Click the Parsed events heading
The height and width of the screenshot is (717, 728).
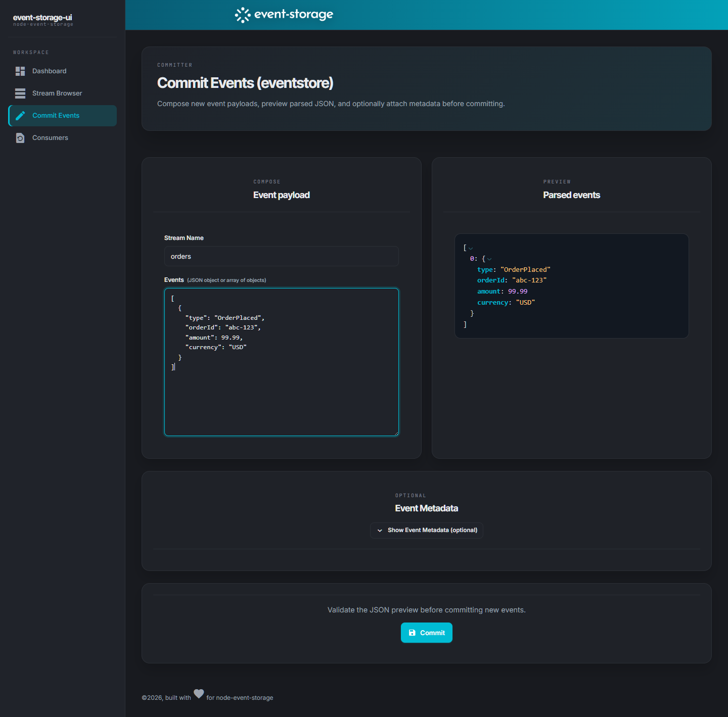[x=572, y=195]
